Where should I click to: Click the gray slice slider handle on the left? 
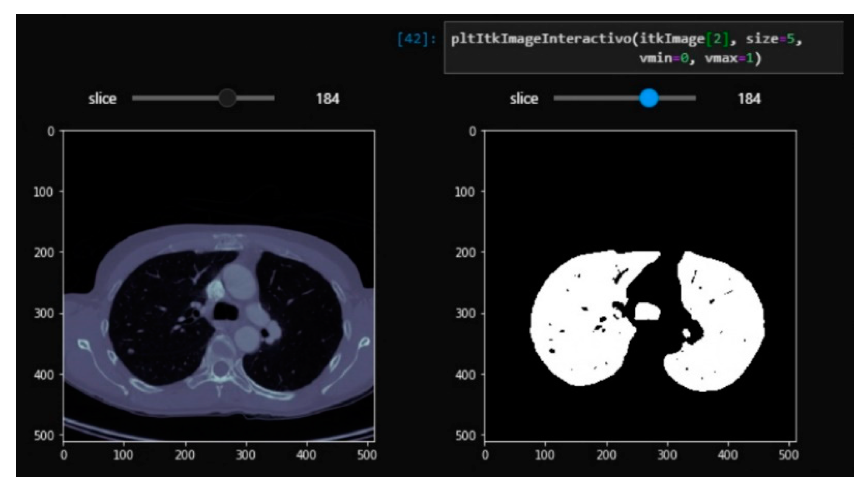227,98
